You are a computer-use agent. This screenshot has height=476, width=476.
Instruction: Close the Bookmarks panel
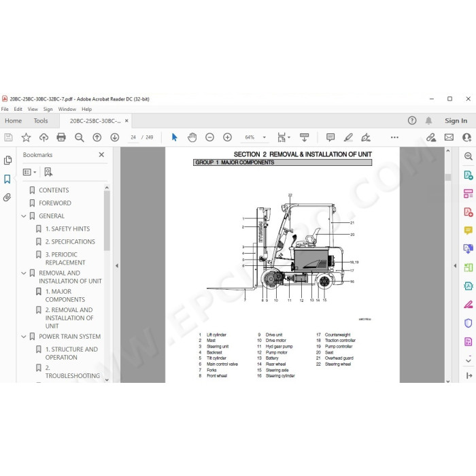[101, 155]
